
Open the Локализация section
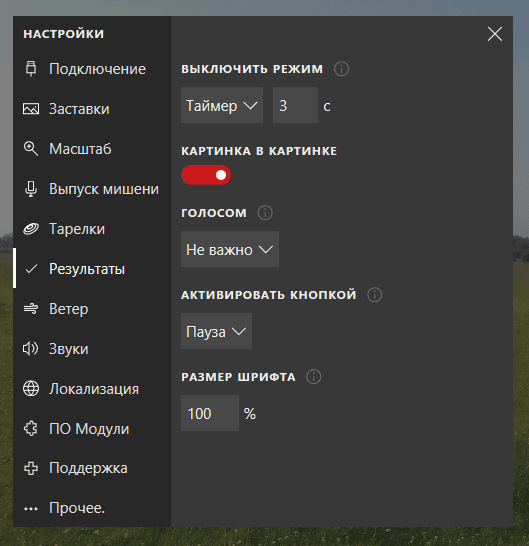pos(92,389)
